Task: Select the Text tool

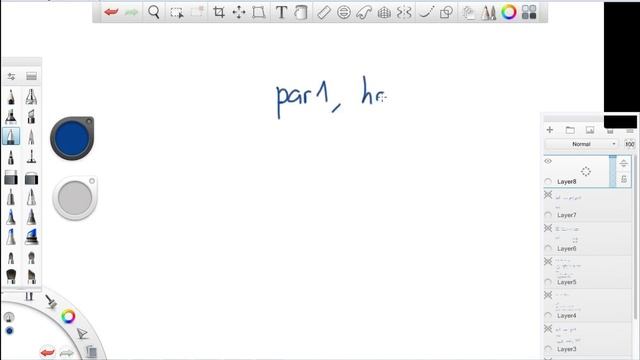Action: (281, 12)
